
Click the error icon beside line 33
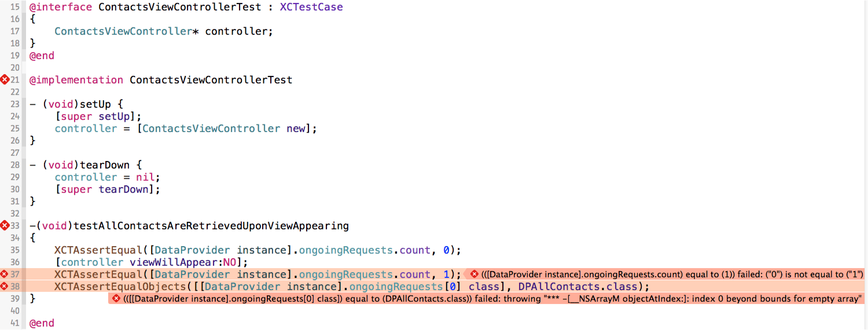pos(5,225)
